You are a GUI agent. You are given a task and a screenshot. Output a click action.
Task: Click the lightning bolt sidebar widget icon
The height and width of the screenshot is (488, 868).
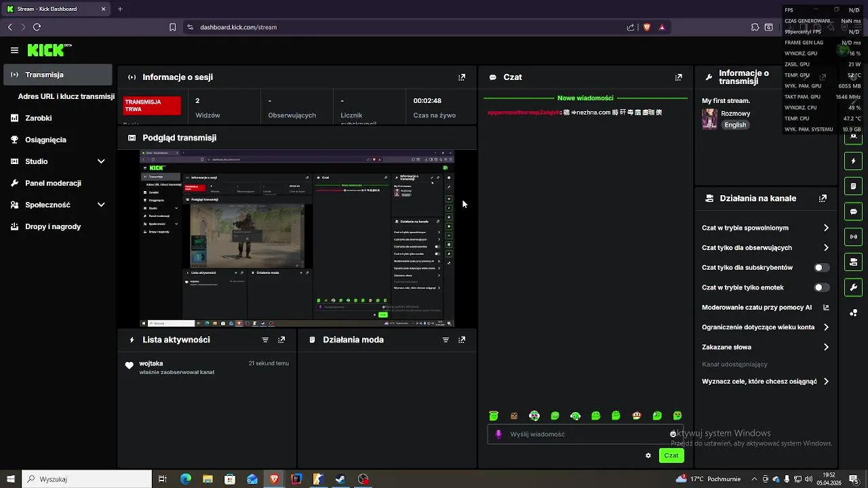point(853,161)
